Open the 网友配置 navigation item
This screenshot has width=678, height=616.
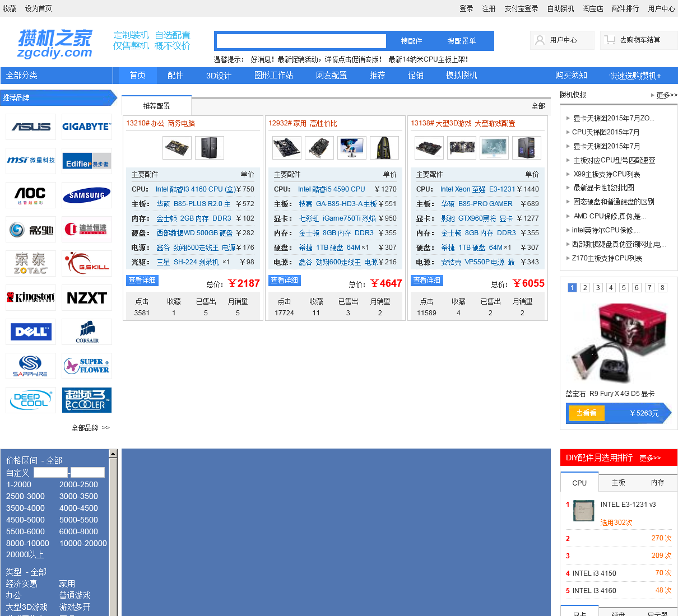(331, 76)
